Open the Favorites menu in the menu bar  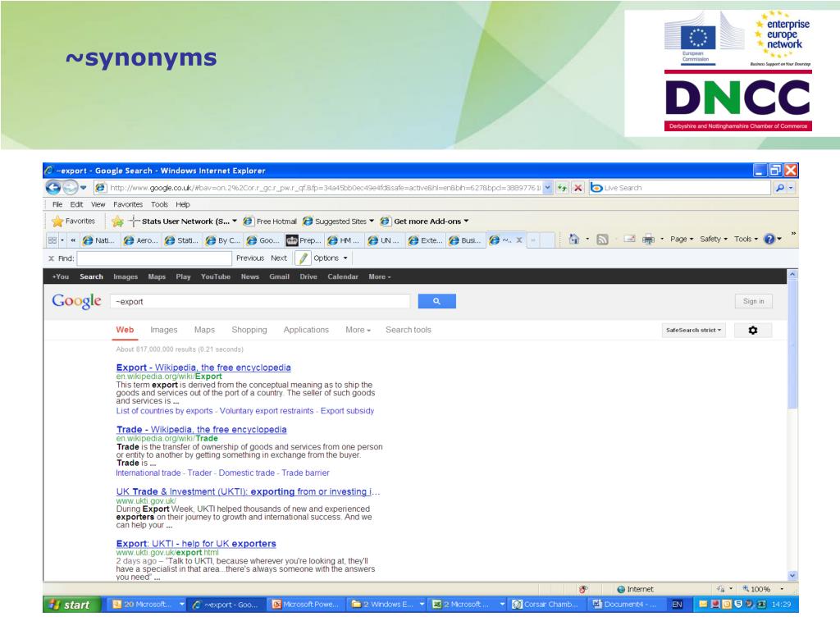tap(128, 204)
